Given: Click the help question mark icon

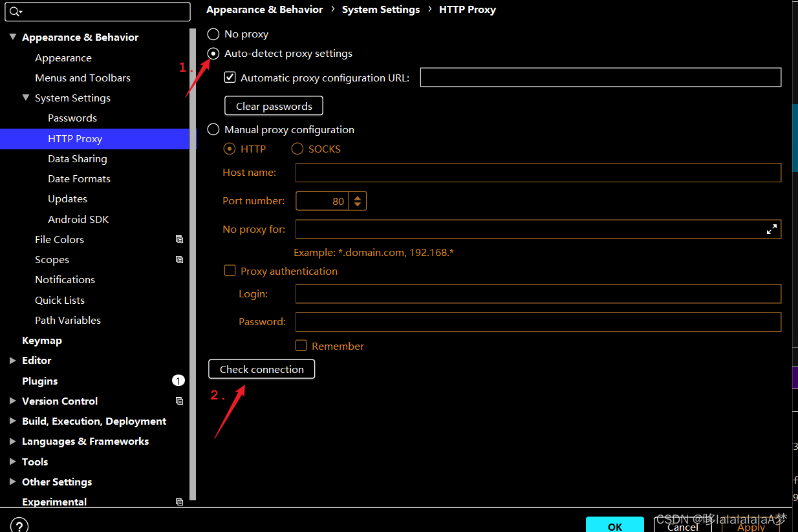Looking at the screenshot, I should (19, 525).
